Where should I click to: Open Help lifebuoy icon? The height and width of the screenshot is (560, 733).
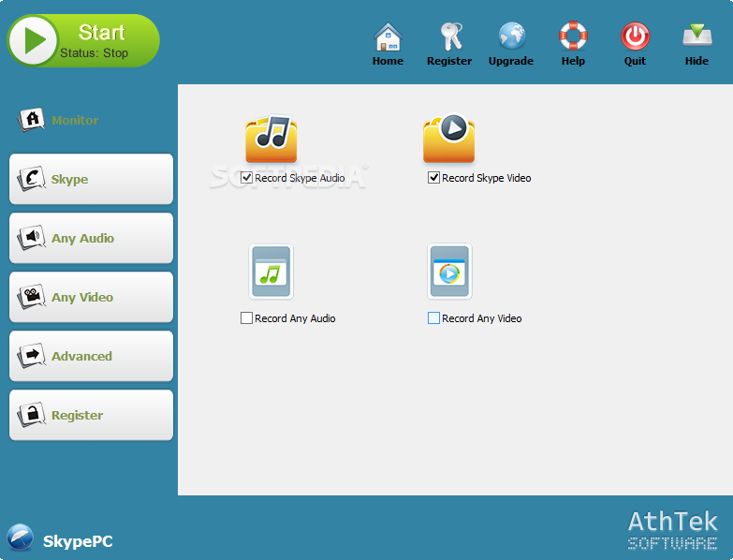pos(573,44)
